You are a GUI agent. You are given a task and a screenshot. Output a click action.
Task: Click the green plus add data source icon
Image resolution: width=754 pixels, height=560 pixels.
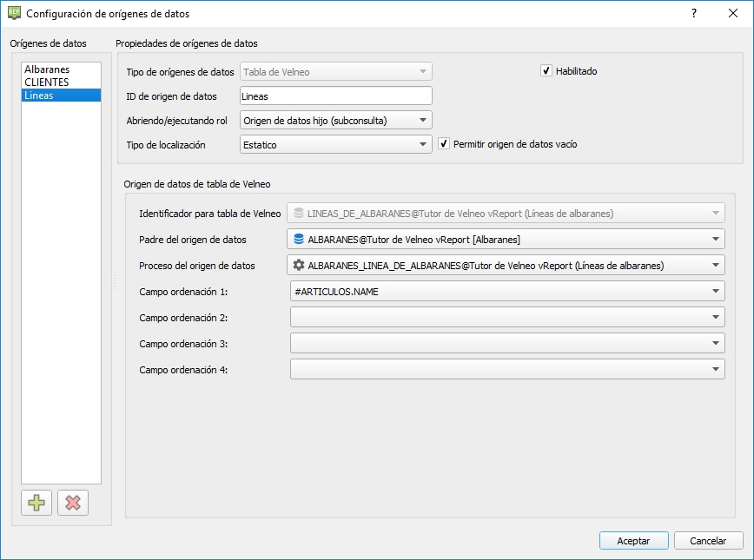pyautogui.click(x=36, y=503)
